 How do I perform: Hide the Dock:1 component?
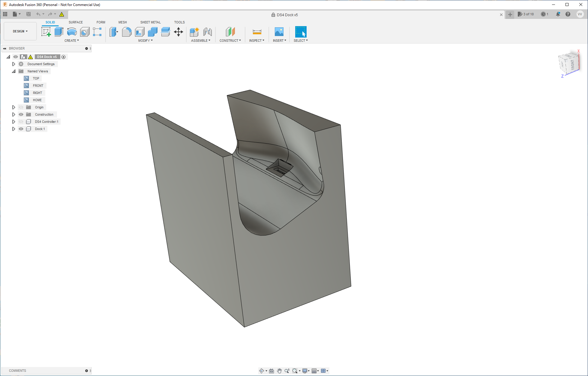[21, 129]
